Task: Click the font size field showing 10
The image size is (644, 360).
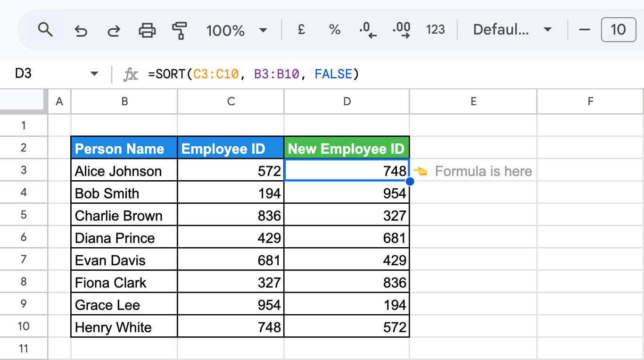Action: (x=619, y=30)
